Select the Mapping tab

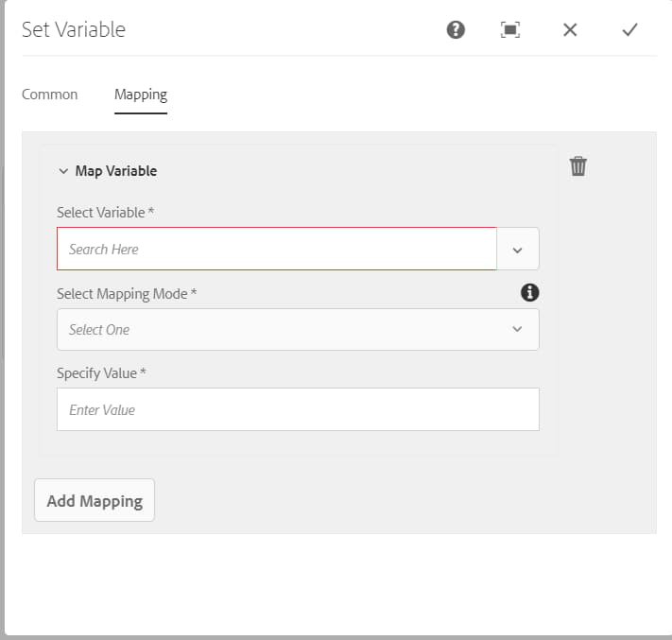point(141,95)
